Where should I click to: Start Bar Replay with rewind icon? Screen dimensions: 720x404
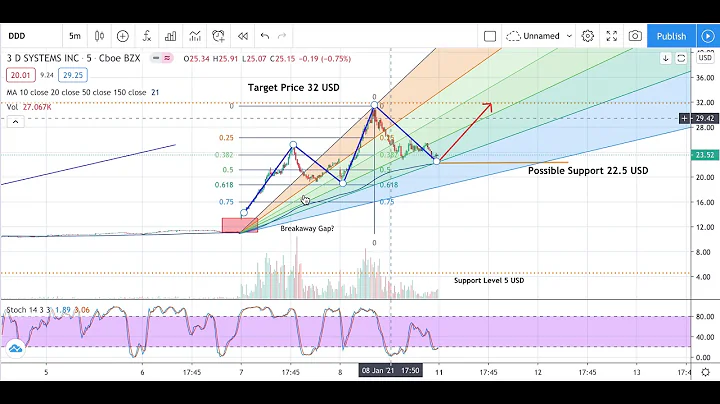coord(242,36)
